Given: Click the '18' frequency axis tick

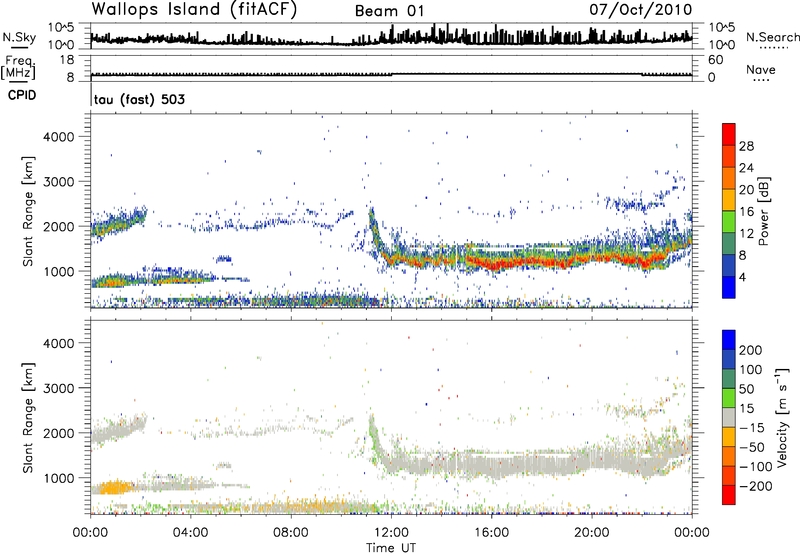Looking at the screenshot, I should coord(67,60).
